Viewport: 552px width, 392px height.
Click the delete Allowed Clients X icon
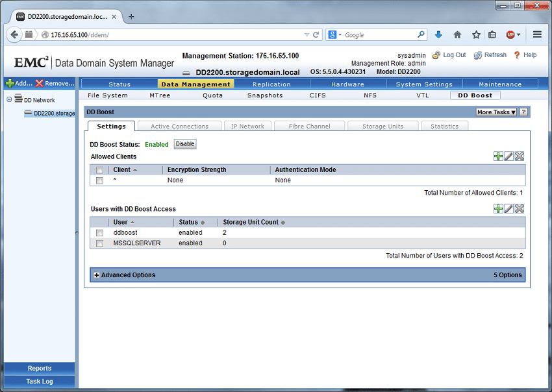pyautogui.click(x=520, y=156)
